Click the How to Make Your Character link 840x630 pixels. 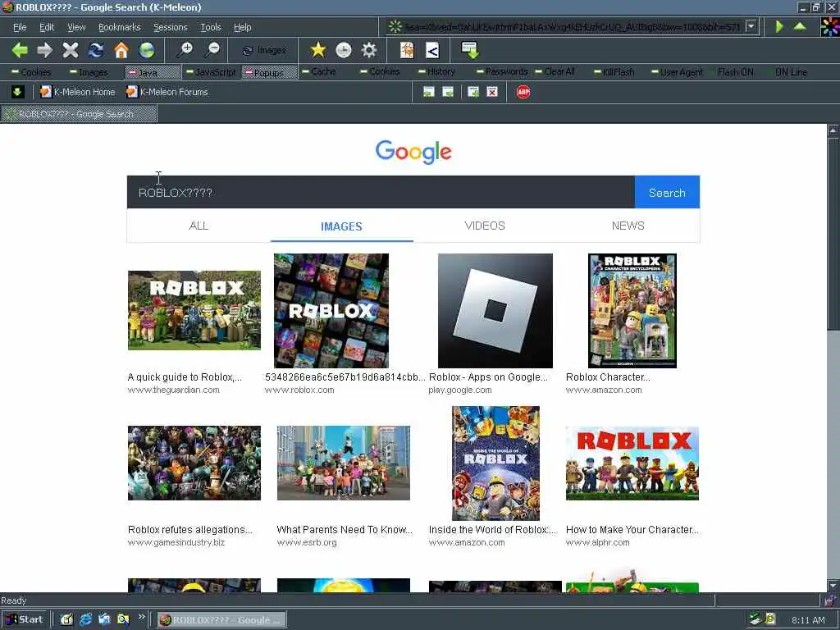point(632,530)
